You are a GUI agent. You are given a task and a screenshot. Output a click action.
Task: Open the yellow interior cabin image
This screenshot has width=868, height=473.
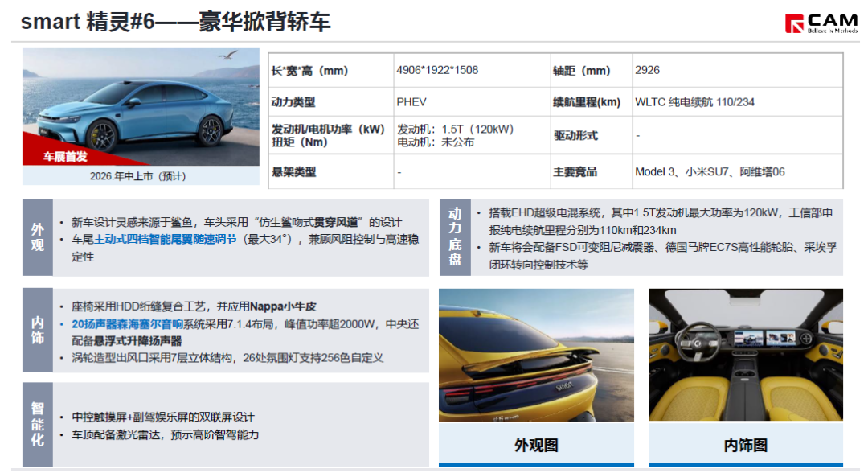745,355
